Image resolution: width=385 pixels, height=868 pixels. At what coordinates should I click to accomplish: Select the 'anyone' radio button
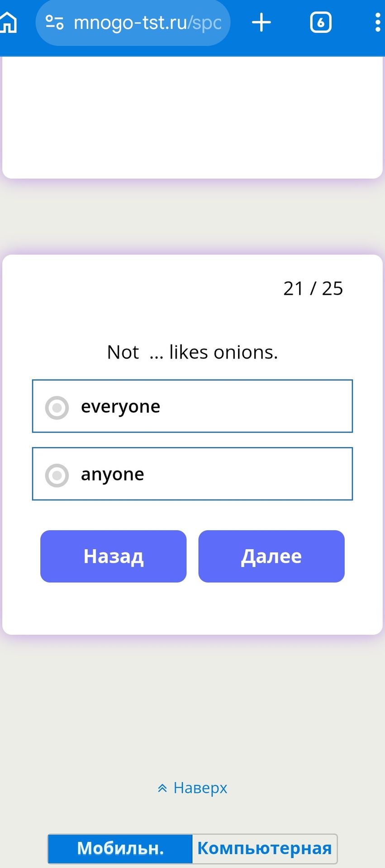(x=57, y=475)
